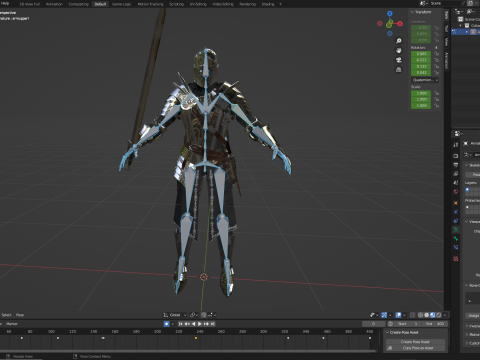Open the World properties tab icon
This screenshot has height=360, width=480.
[456, 192]
